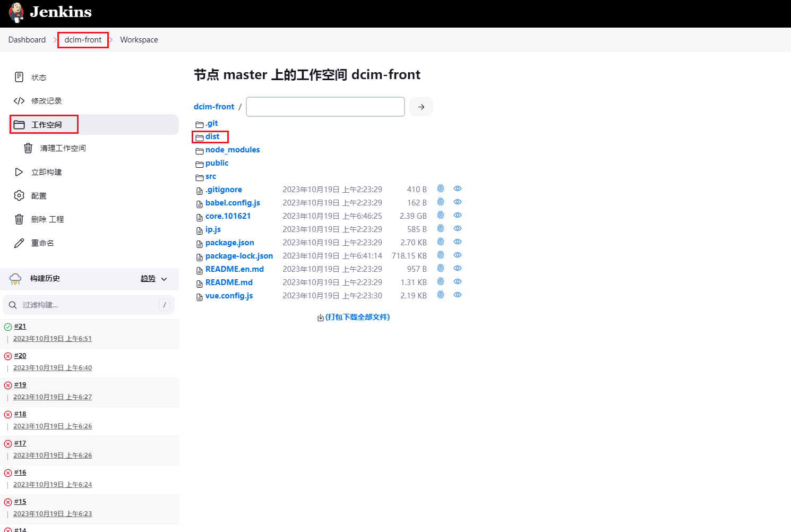The image size is (791, 532).
Task: Click the 重命名 pencil icon
Action: pyautogui.click(x=19, y=243)
